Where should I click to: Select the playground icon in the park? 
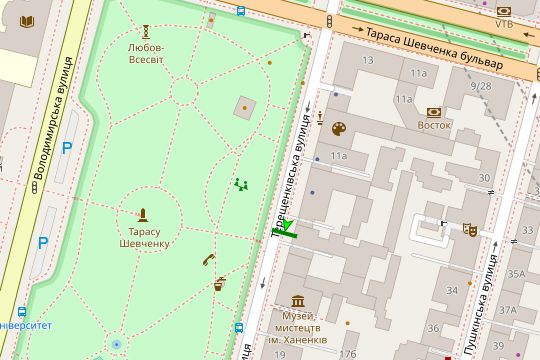click(x=241, y=184)
